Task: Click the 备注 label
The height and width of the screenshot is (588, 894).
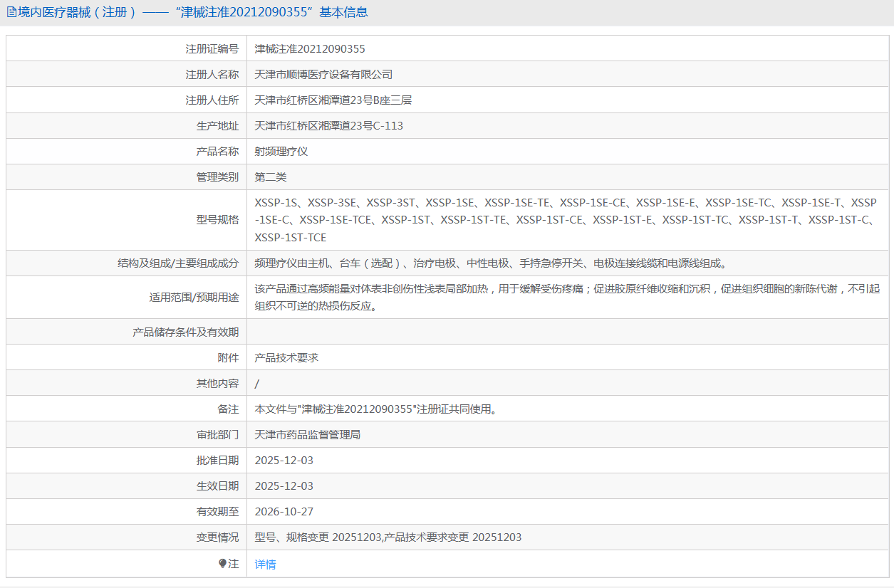Action: pos(228,409)
